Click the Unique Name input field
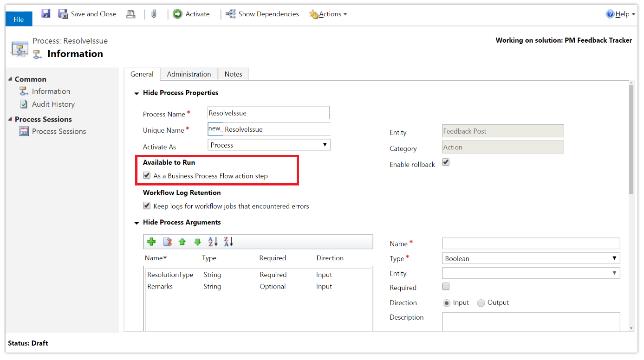The image size is (644, 360). coord(277,129)
